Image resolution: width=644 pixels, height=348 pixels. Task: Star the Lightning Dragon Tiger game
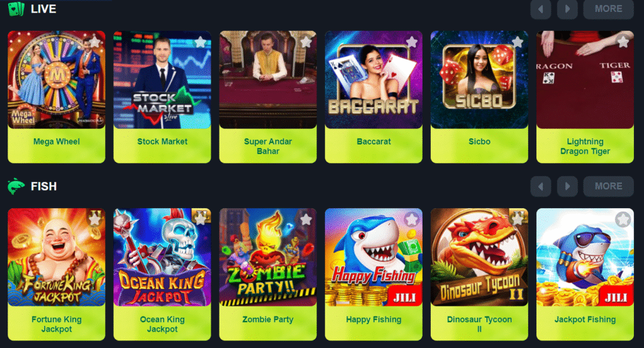(623, 42)
